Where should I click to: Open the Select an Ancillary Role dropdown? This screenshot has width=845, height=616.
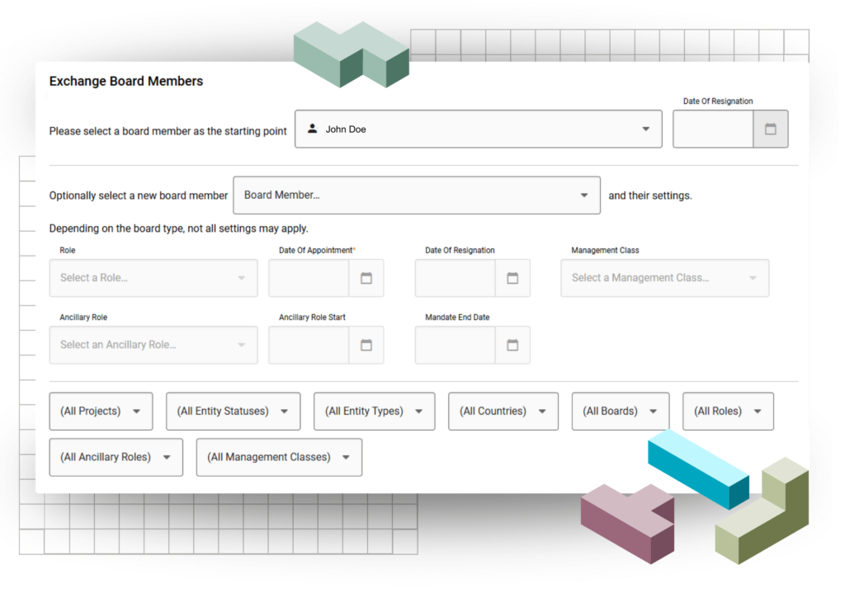tap(153, 345)
